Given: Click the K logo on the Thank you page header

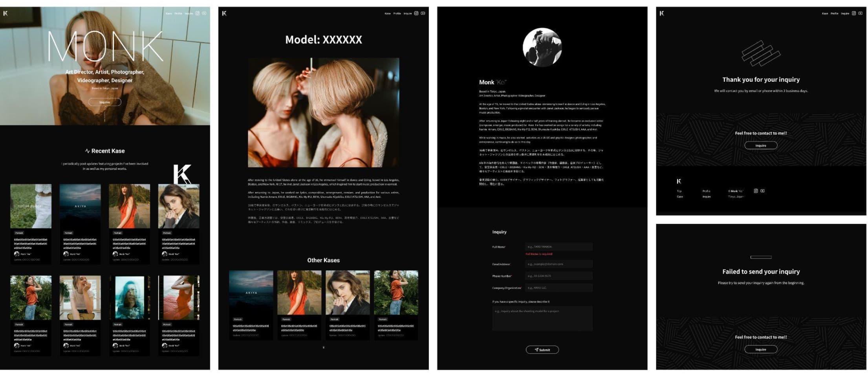Looking at the screenshot, I should coord(662,13).
